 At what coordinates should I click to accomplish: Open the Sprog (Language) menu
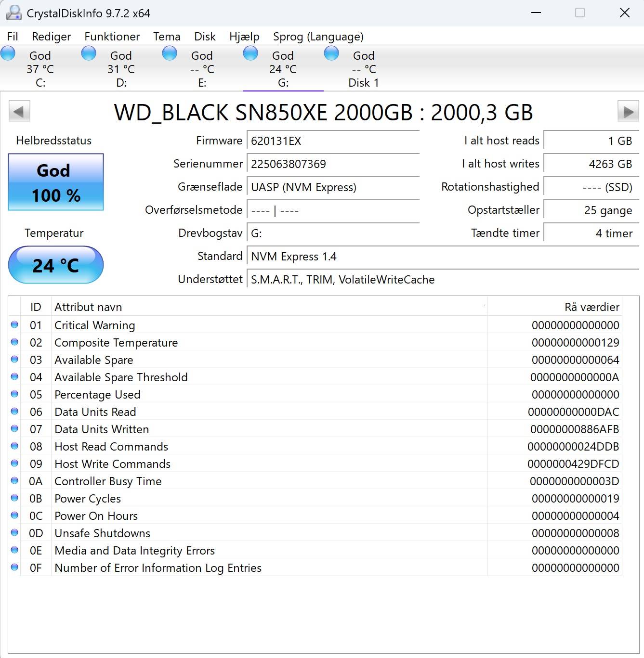[318, 37]
